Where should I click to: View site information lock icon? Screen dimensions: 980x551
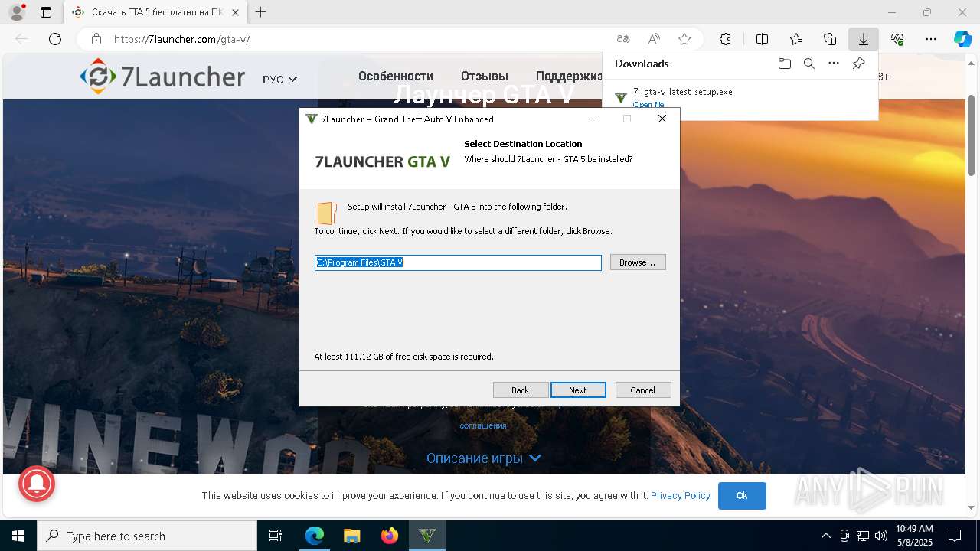(x=96, y=39)
